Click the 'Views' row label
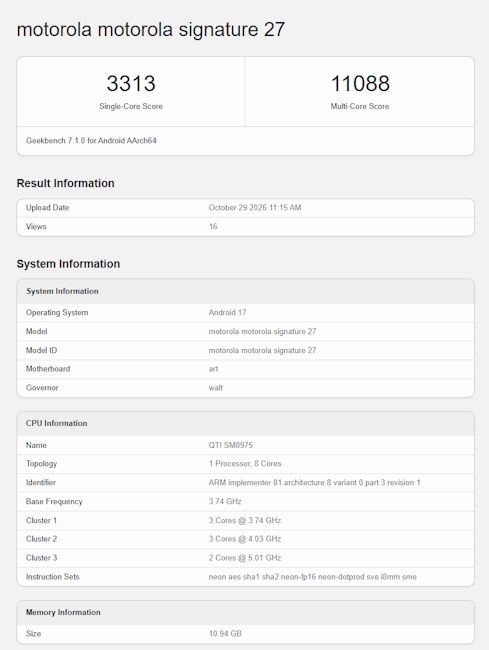The width and height of the screenshot is (489, 650). [x=36, y=227]
